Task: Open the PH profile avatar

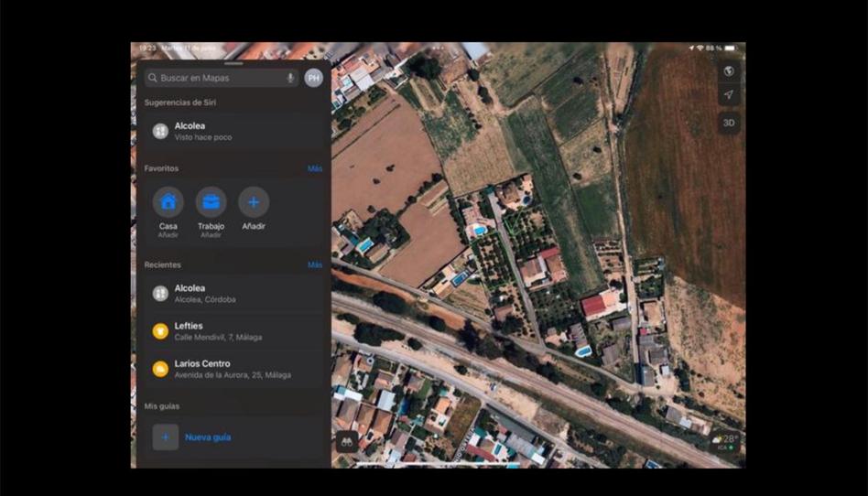Action: point(314,79)
